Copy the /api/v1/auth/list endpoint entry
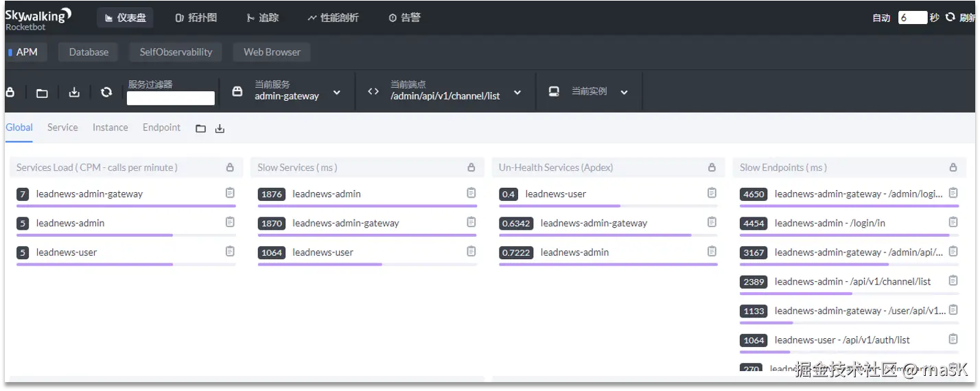 pos(953,339)
